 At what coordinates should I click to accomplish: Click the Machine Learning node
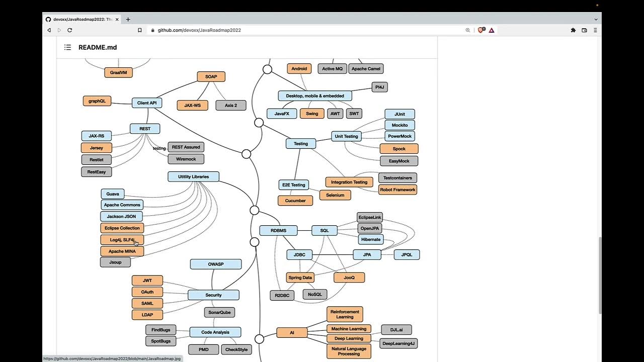pyautogui.click(x=349, y=329)
